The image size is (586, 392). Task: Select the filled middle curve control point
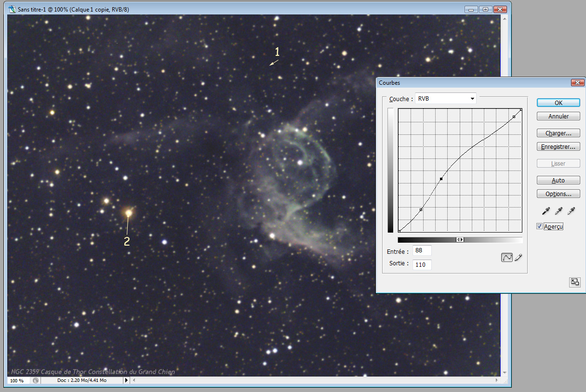[441, 179]
